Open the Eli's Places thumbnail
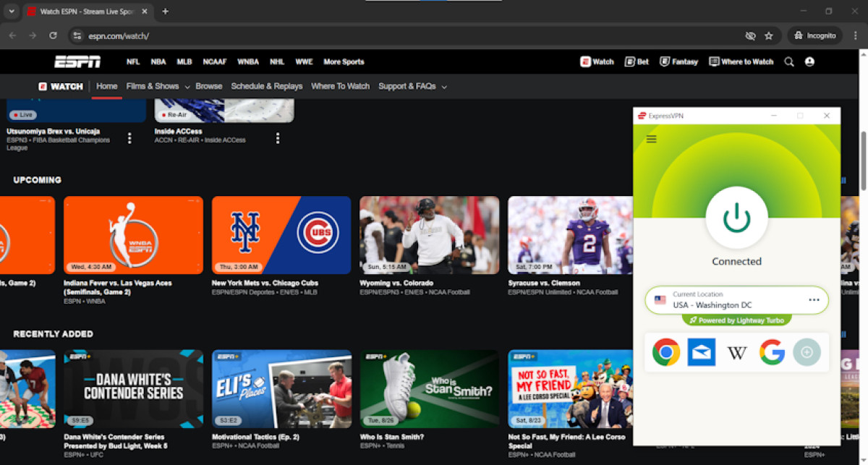The width and height of the screenshot is (868, 465). point(281,389)
